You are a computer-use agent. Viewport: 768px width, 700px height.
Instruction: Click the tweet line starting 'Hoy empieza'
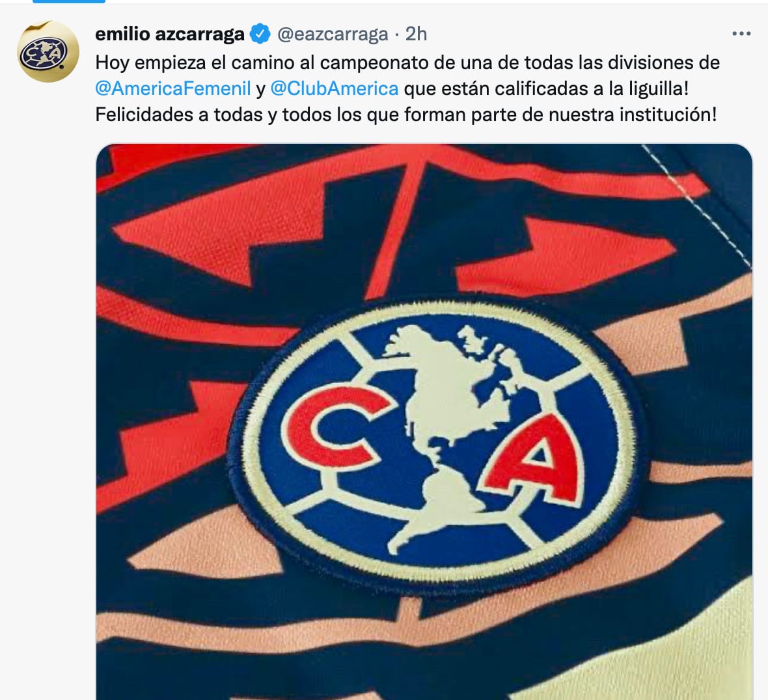[407, 62]
